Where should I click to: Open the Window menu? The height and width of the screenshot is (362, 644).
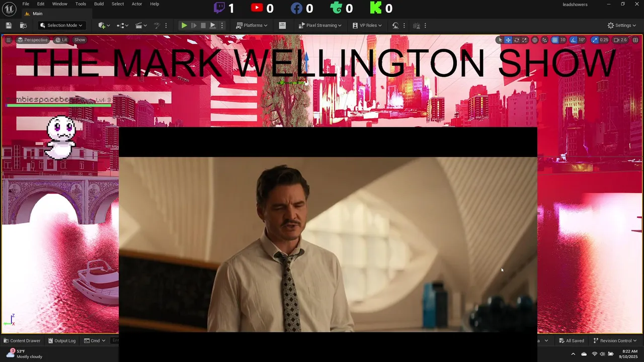(59, 4)
